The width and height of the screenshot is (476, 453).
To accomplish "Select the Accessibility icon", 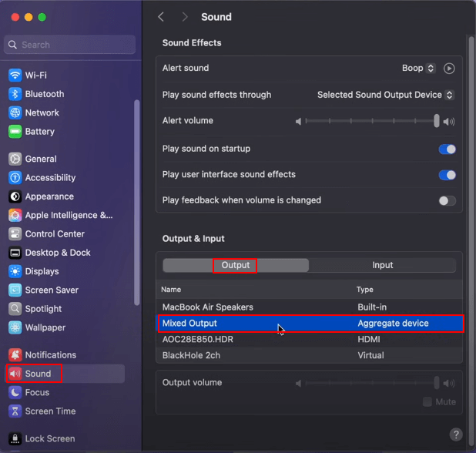I will (15, 178).
